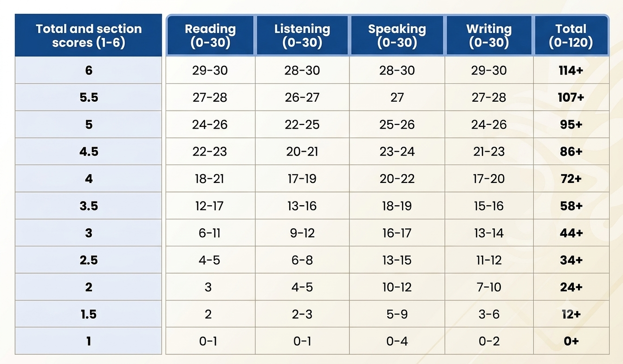
Task: Click the 86+ total score cell
Action: tap(571, 151)
